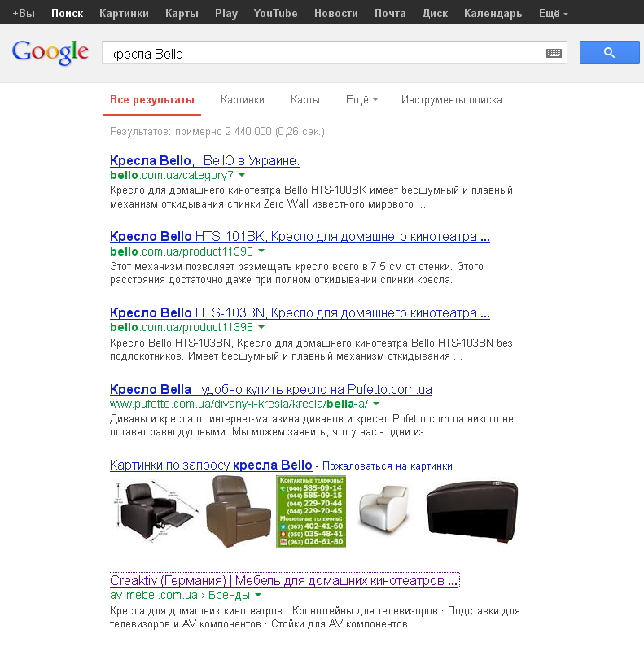Click green URL bello.com.ua/product11398
The width and height of the screenshot is (644, 651).
click(x=182, y=327)
